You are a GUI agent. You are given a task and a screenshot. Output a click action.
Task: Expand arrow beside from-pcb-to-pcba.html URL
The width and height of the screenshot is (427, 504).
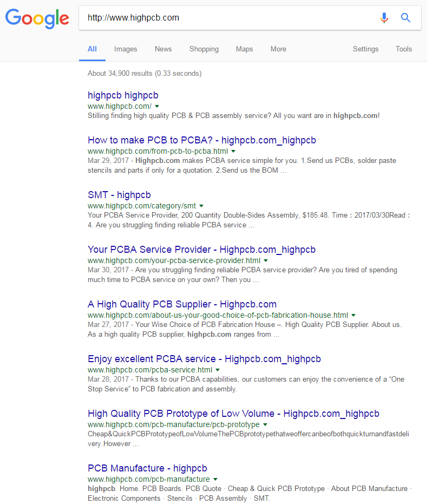233,152
